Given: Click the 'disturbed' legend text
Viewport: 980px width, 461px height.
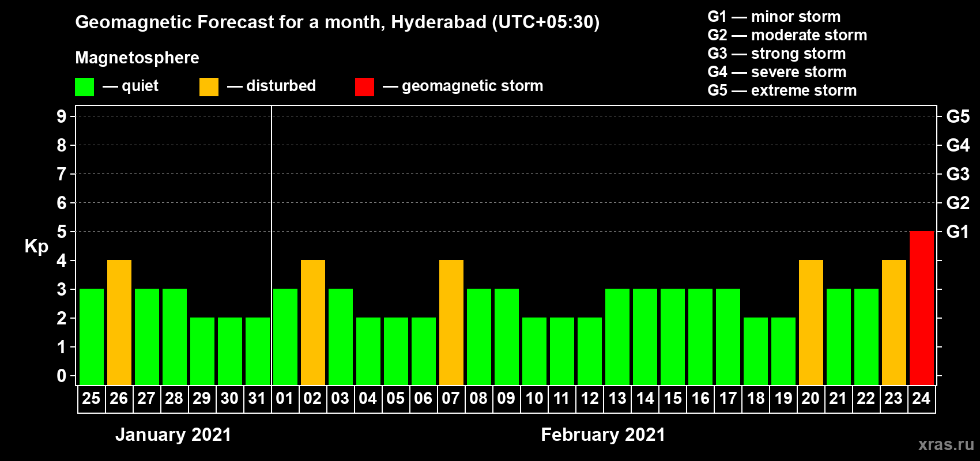Looking at the screenshot, I should (281, 86).
